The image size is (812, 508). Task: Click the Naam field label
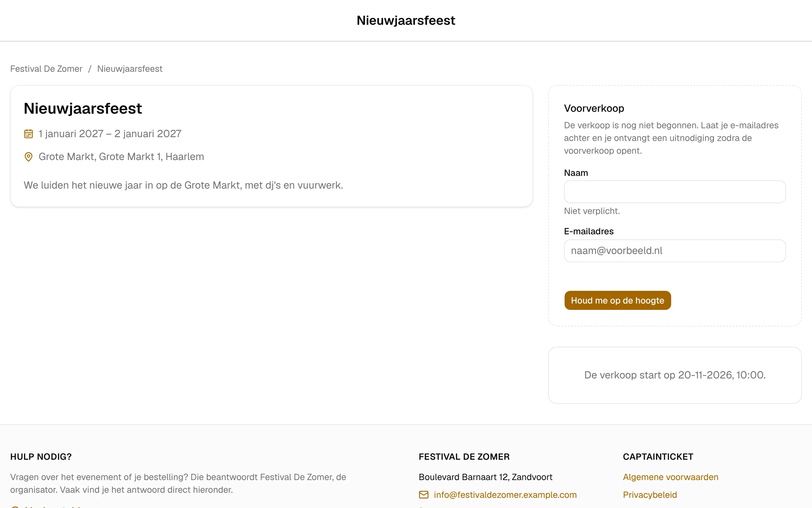tap(576, 173)
